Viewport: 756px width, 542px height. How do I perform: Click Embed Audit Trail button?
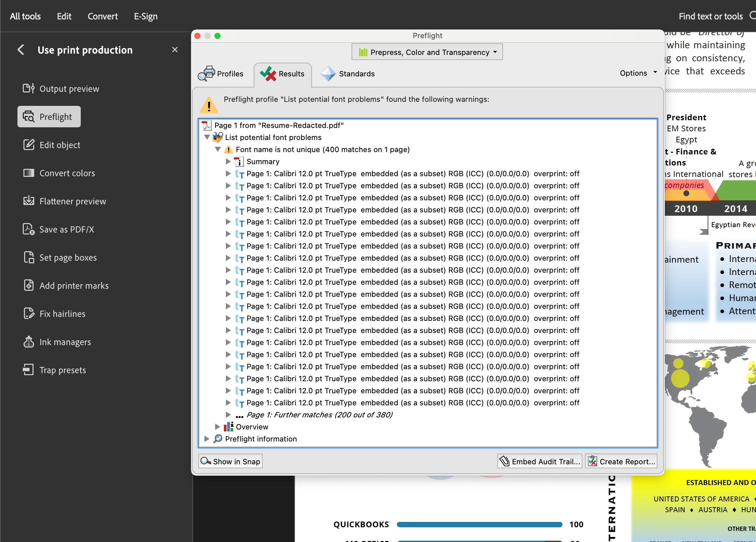pos(540,461)
